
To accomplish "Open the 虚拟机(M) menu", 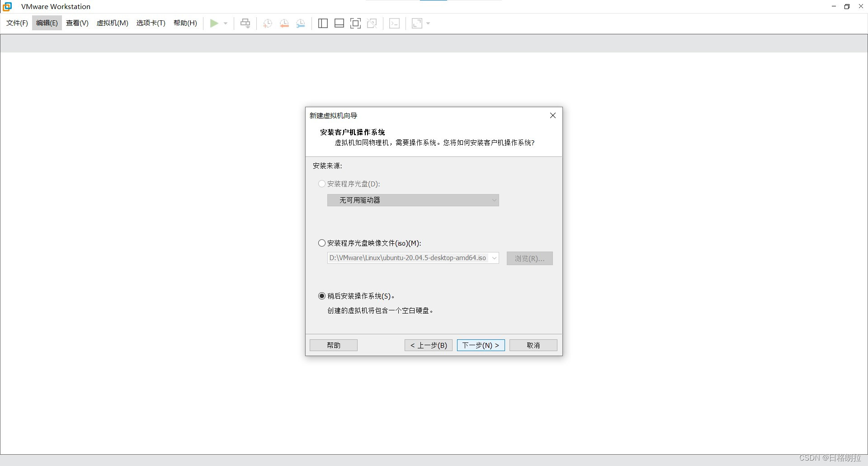I will point(113,23).
